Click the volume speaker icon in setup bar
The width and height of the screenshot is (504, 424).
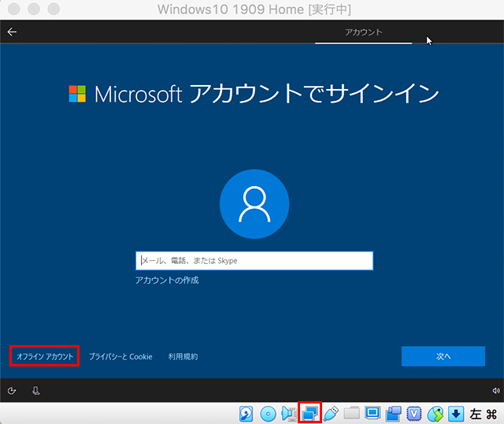[496, 391]
